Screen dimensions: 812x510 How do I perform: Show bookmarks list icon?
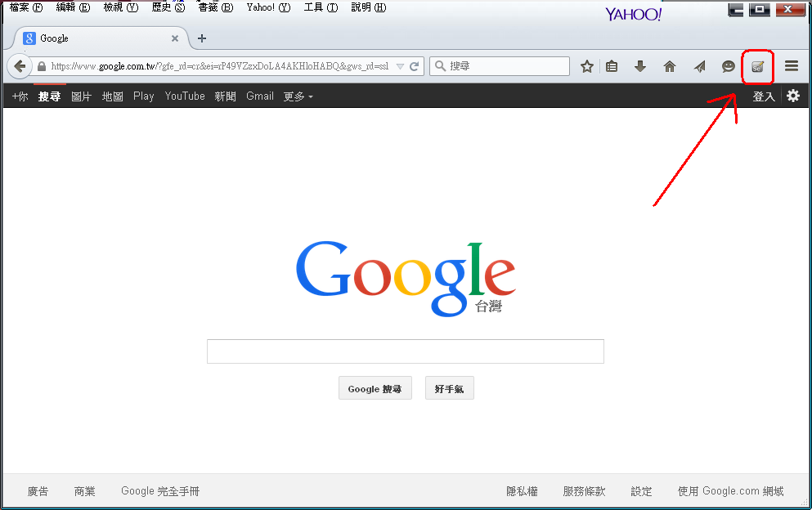(x=612, y=66)
